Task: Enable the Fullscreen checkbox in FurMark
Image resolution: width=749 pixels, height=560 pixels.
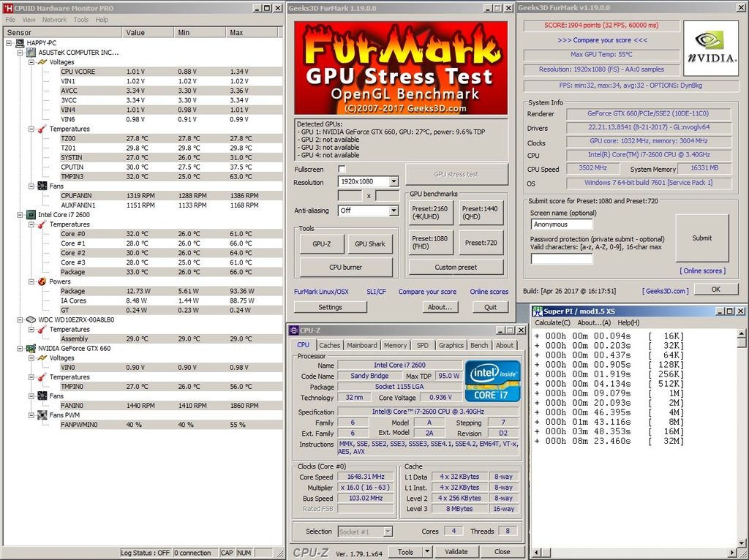Action: [x=342, y=169]
